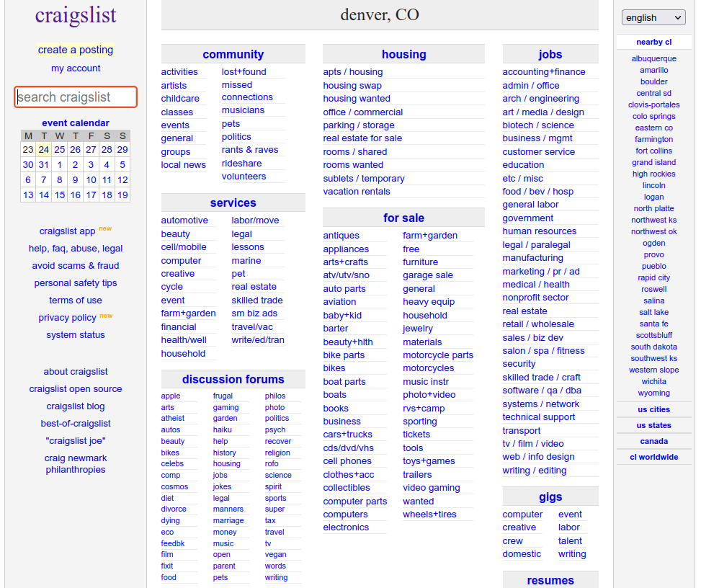This screenshot has width=701, height=588.
Task: Expand the canada list
Action: pyautogui.click(x=653, y=441)
